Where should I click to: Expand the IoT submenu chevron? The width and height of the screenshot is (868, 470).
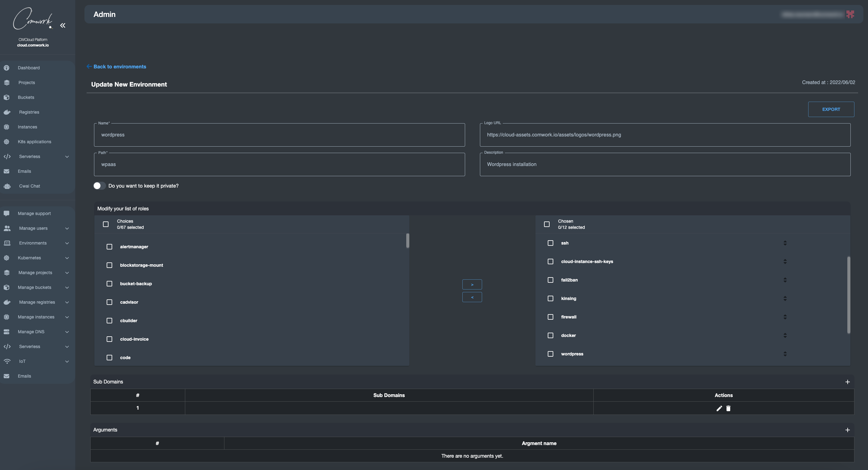pos(67,362)
